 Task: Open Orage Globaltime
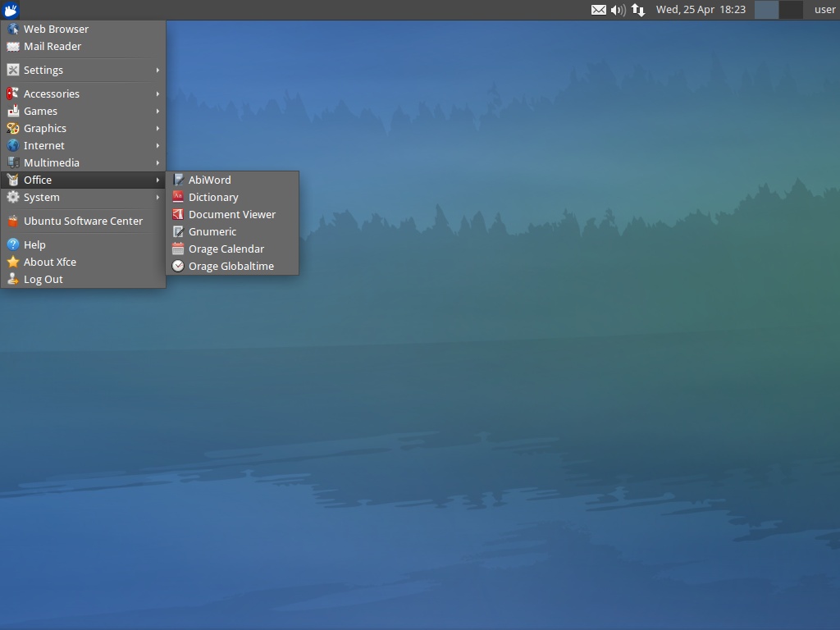coord(231,266)
